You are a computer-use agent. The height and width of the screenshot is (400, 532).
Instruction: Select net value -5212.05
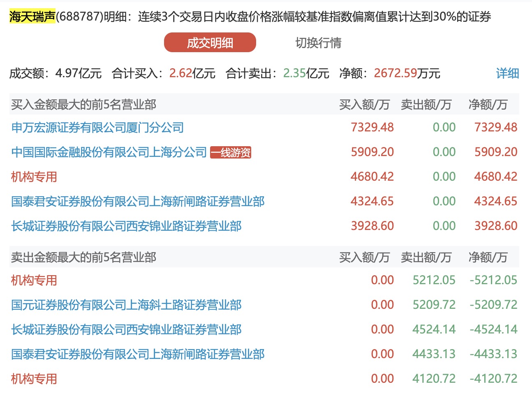(493, 280)
